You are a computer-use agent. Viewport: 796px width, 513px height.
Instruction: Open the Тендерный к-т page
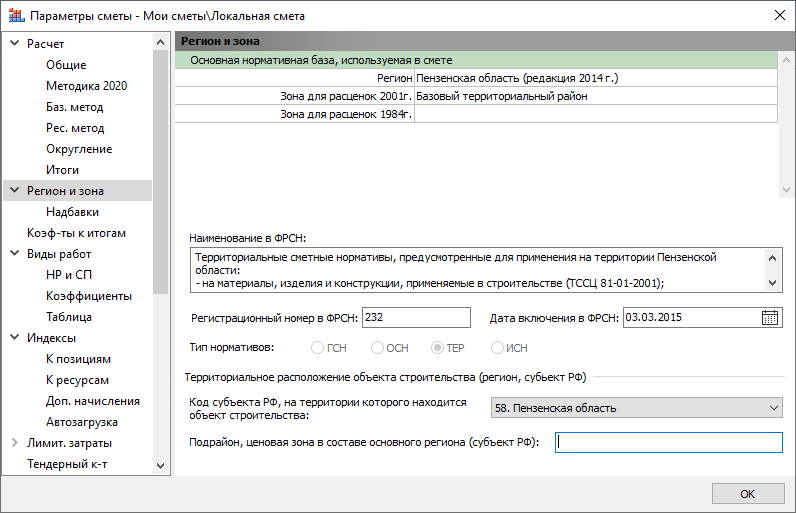tap(67, 464)
